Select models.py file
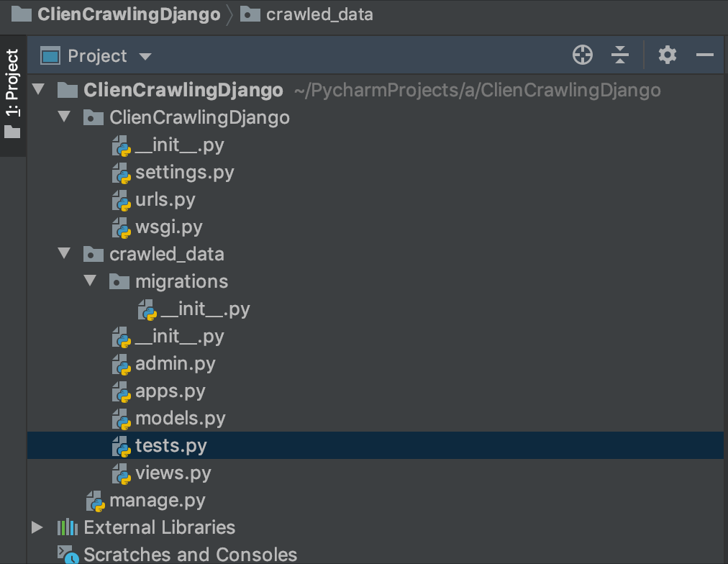Screen dimensions: 728x564 point(180,419)
